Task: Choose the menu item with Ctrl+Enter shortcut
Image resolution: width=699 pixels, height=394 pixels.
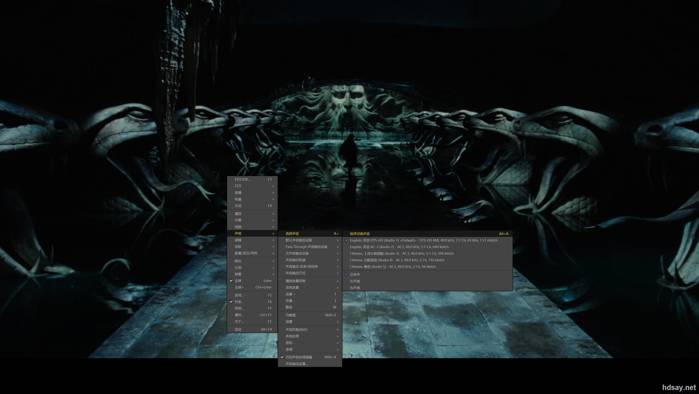Action: (x=252, y=287)
